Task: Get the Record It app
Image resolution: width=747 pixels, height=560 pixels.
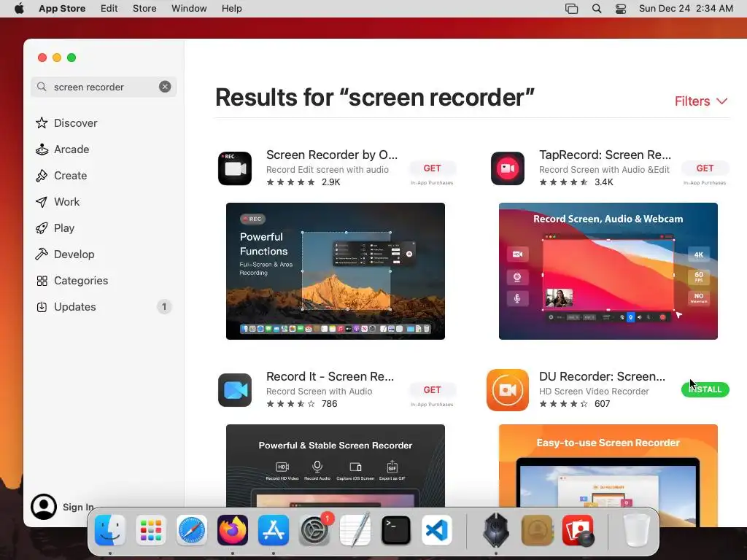Action: (432, 390)
